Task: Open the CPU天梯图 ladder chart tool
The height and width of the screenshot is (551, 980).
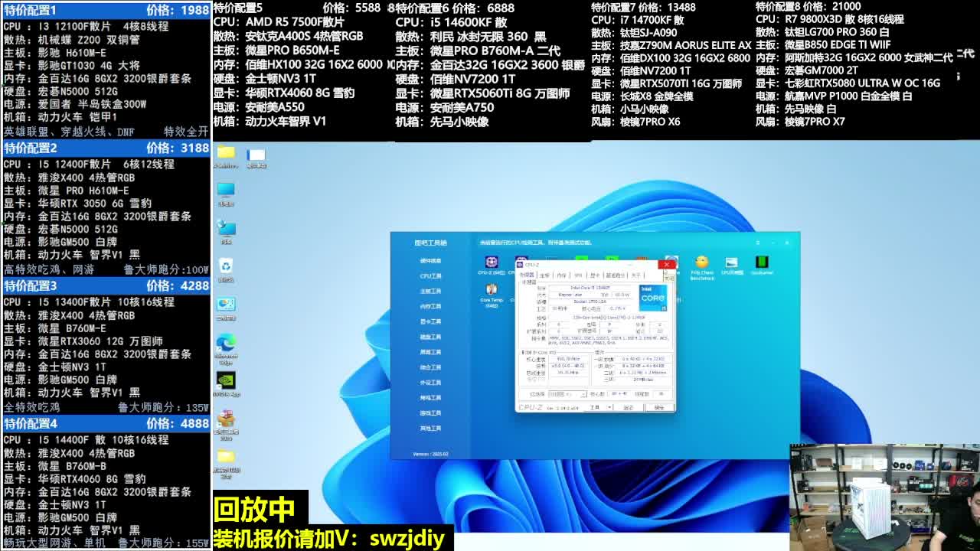Action: tap(732, 265)
